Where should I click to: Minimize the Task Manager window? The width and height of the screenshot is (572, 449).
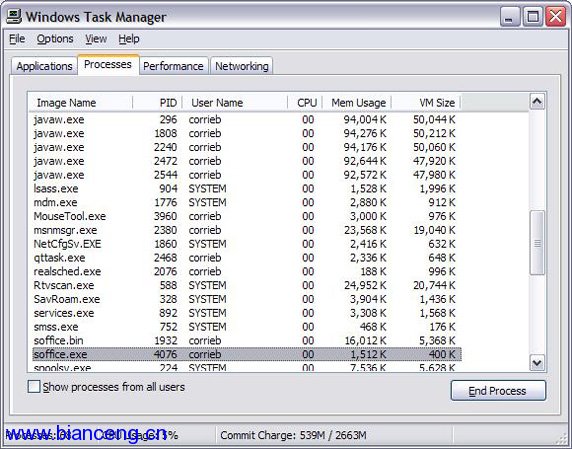tap(510, 17)
